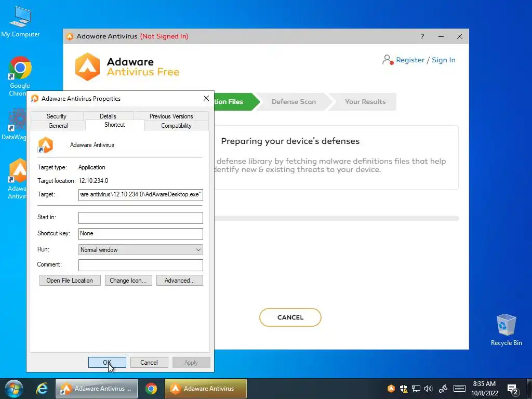Click the help question mark in Adaware
Image resolution: width=532 pixels, height=399 pixels.
click(422, 36)
